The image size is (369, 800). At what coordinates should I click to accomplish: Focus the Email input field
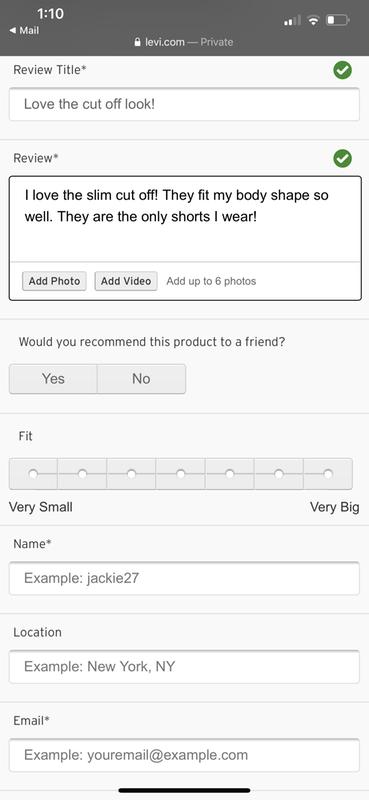point(184,755)
